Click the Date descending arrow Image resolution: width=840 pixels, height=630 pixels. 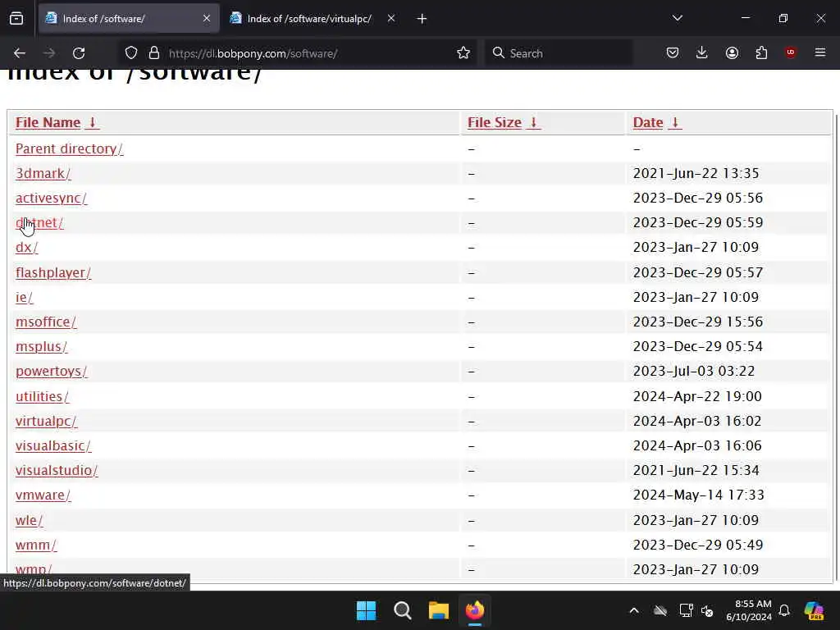(x=675, y=123)
